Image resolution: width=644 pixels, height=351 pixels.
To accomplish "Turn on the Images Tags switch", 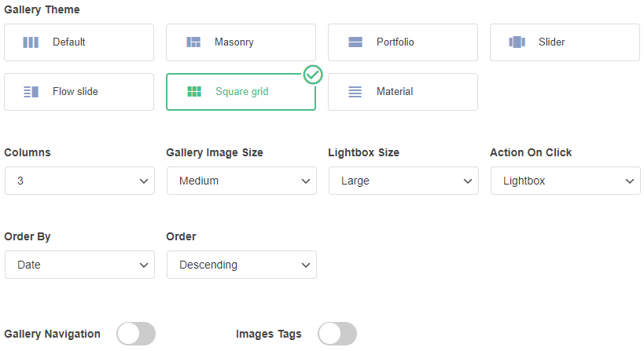I will click(337, 334).
